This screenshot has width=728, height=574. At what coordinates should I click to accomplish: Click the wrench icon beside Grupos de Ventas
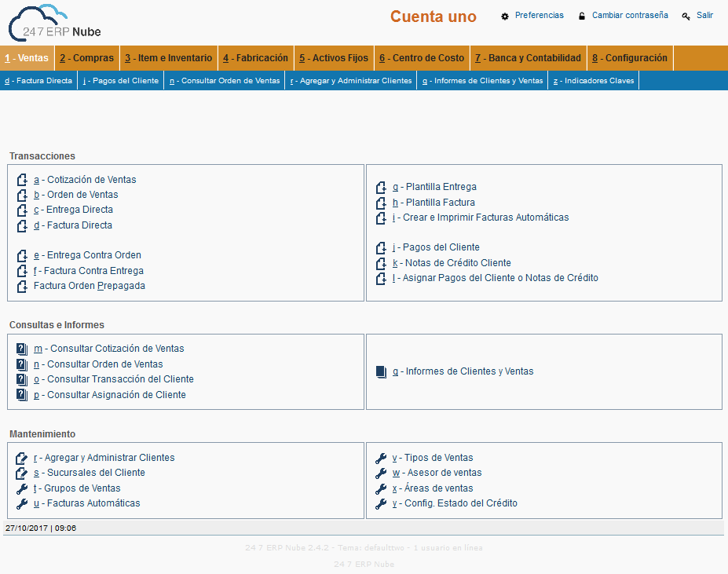point(22,488)
